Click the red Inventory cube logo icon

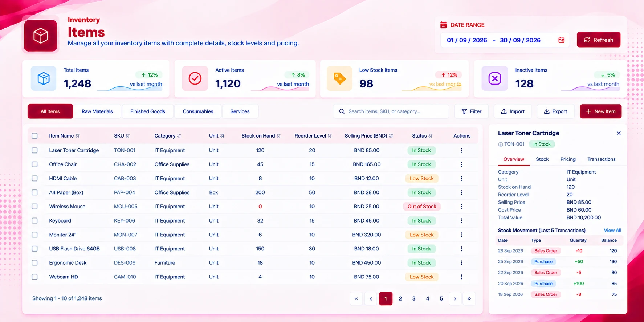[x=41, y=36]
